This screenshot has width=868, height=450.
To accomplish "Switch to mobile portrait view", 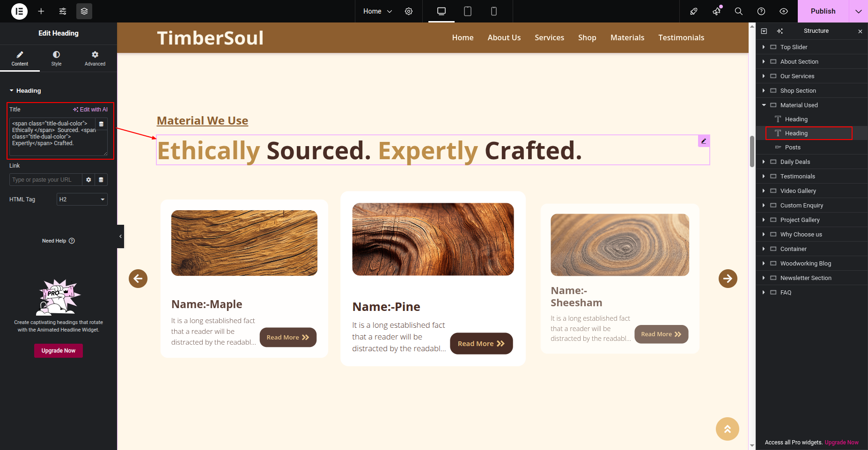I will pos(493,11).
